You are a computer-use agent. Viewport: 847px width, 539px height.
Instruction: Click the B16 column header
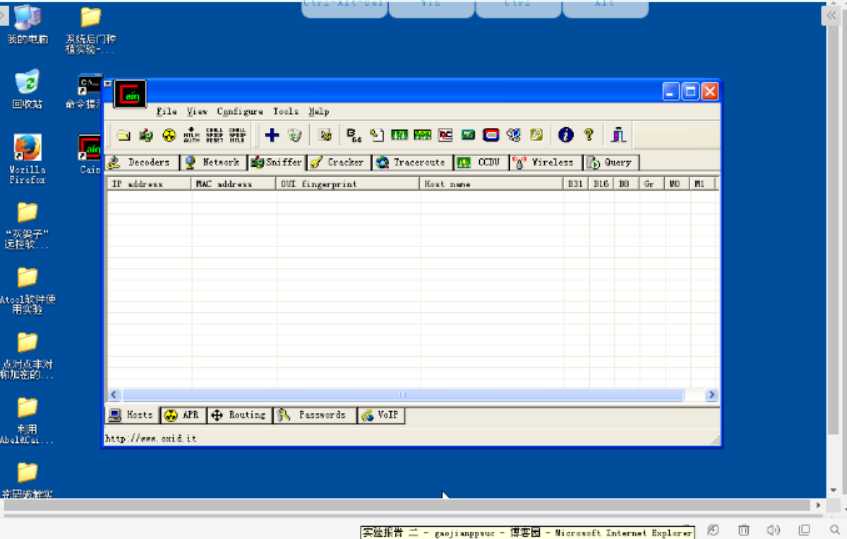point(601,184)
